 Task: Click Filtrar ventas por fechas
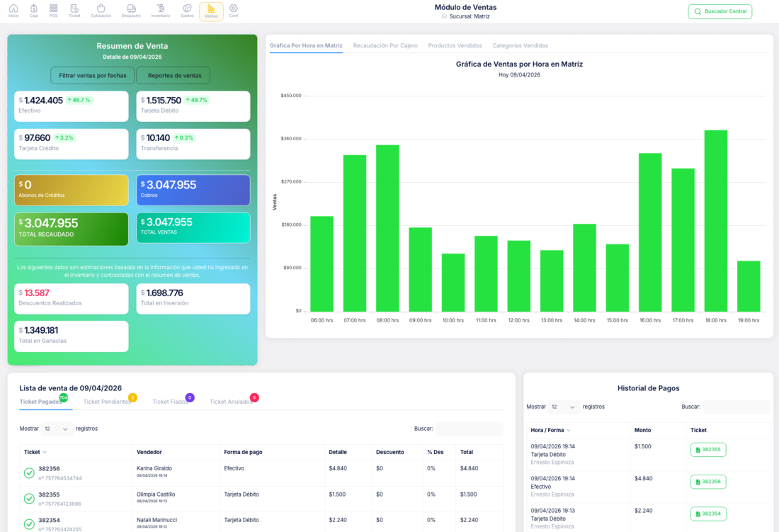(x=92, y=76)
